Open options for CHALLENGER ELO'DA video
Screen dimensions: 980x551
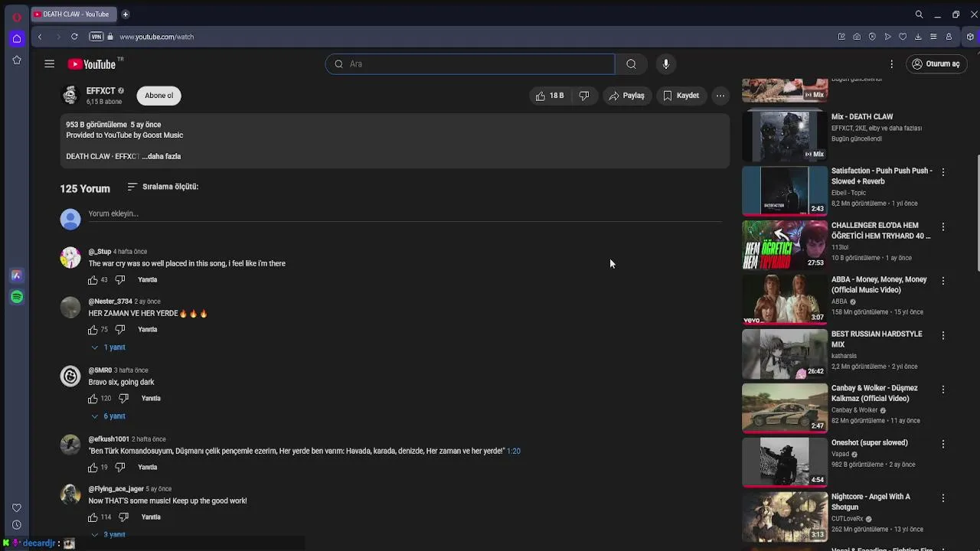943,227
